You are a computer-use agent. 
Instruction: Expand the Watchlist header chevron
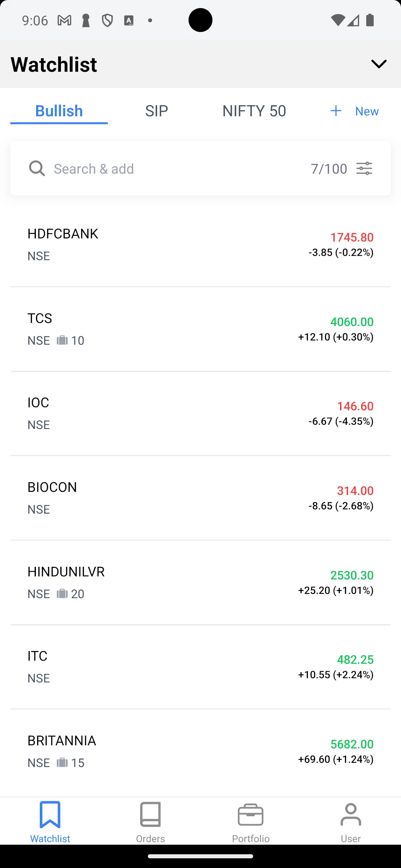[x=379, y=64]
